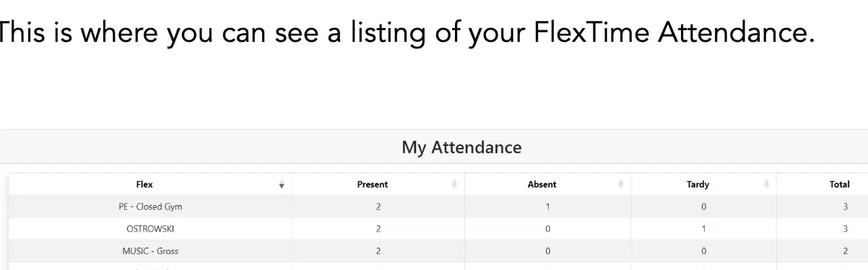Select the PE - Closed Gym row
This screenshot has height=270, width=868.
(438, 206)
